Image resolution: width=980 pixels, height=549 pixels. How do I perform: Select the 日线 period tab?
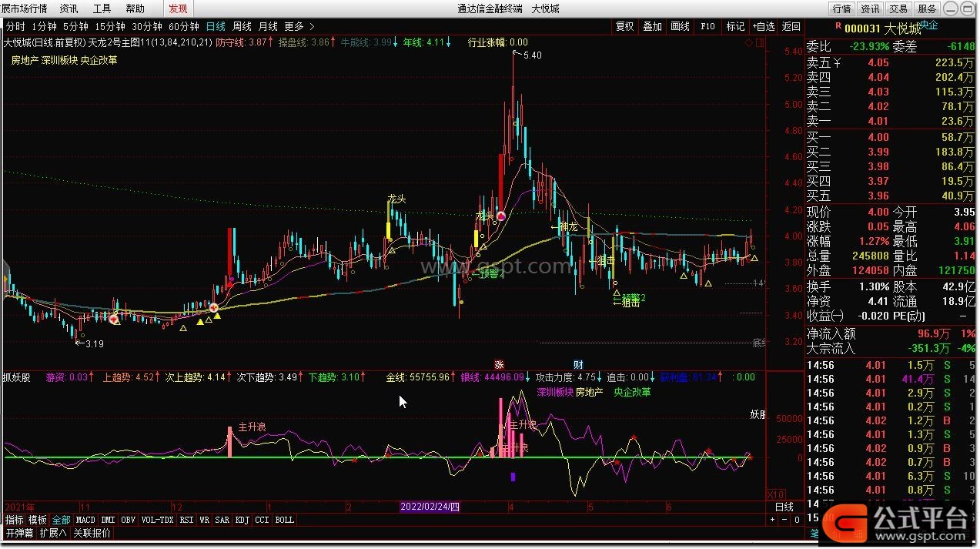[216, 26]
